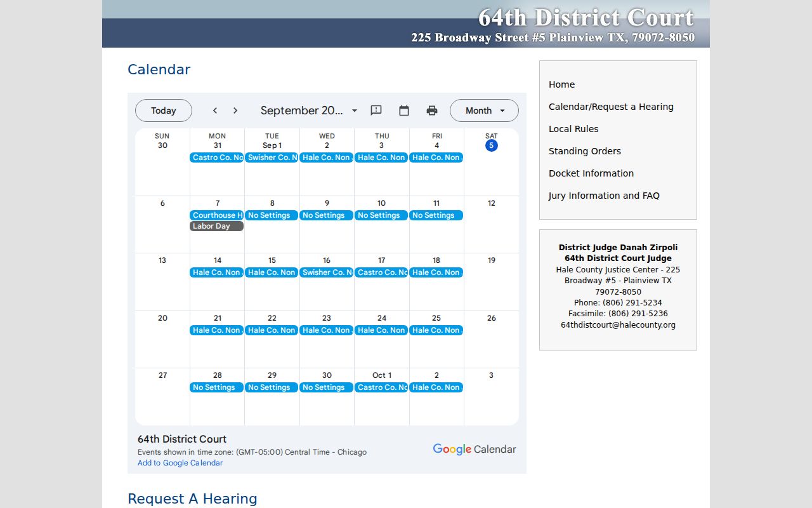Viewport: 812px width, 508px height.
Task: Click the email 64thdistcourt@halecounty.org
Action: (x=618, y=325)
